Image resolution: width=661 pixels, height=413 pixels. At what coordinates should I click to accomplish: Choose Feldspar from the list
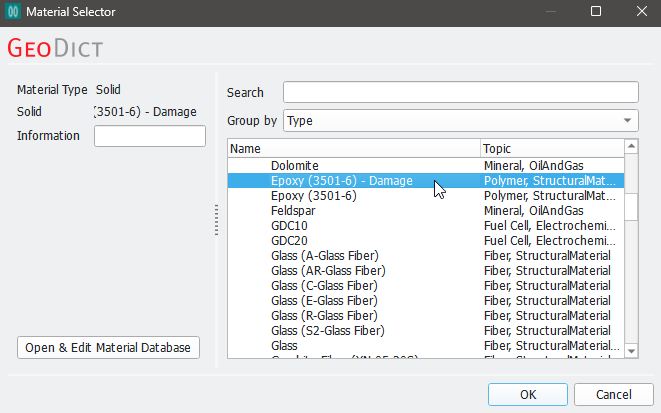[293, 211]
